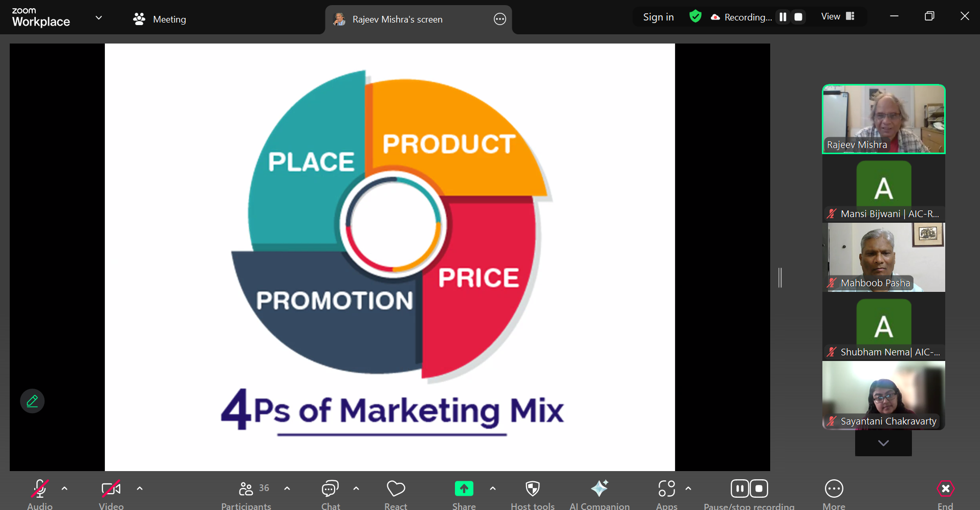Turn on camera with Video button

click(111, 489)
